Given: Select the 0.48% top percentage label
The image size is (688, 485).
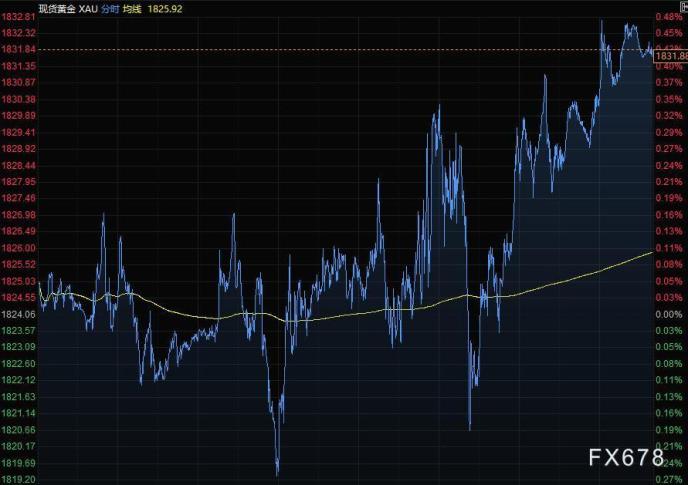Looking at the screenshot, I should (669, 18).
